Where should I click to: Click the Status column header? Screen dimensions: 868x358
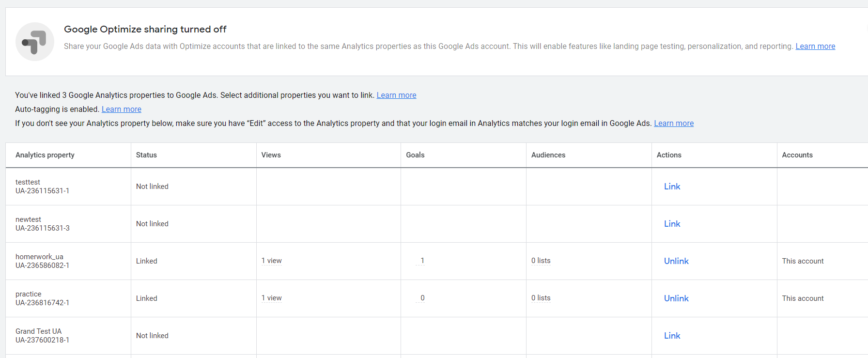pos(146,155)
